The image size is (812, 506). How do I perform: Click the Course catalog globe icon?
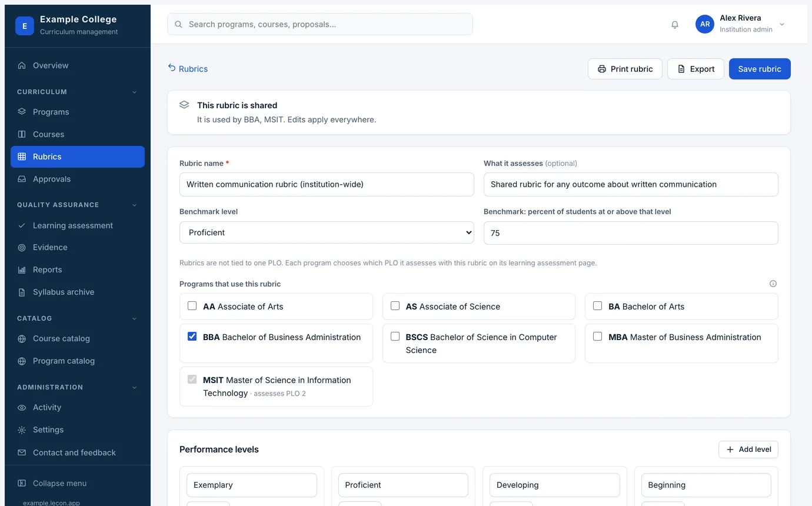22,339
